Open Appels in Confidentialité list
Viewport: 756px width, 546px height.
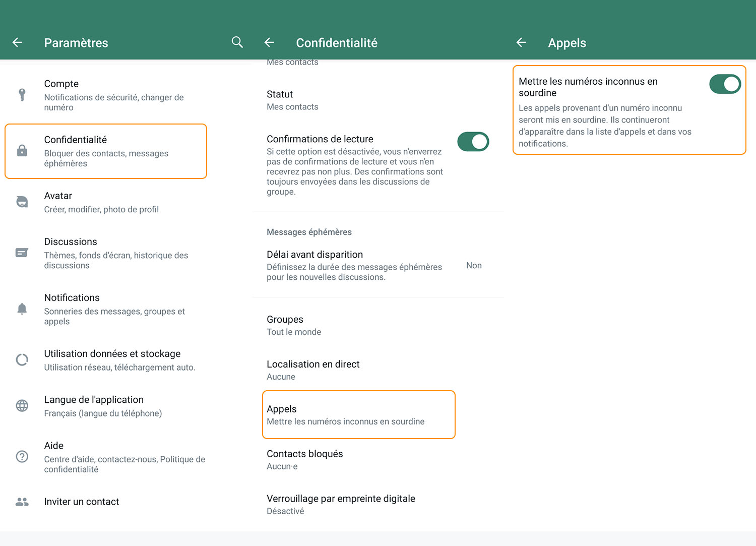359,414
